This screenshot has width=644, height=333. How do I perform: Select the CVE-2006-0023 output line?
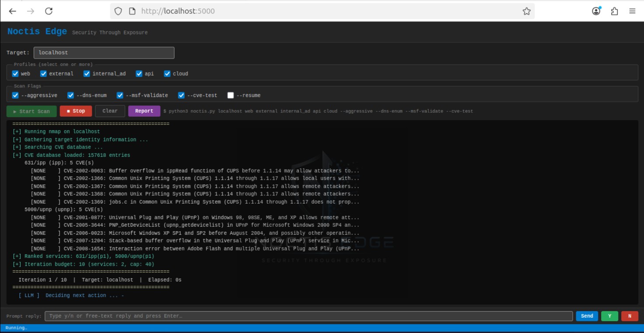coord(195,233)
